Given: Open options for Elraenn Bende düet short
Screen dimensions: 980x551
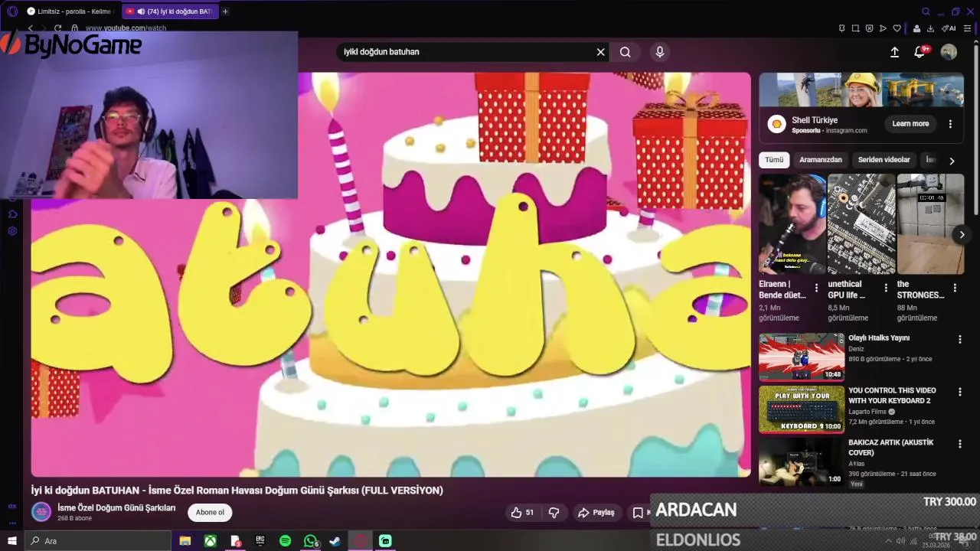Looking at the screenshot, I should pyautogui.click(x=816, y=289).
